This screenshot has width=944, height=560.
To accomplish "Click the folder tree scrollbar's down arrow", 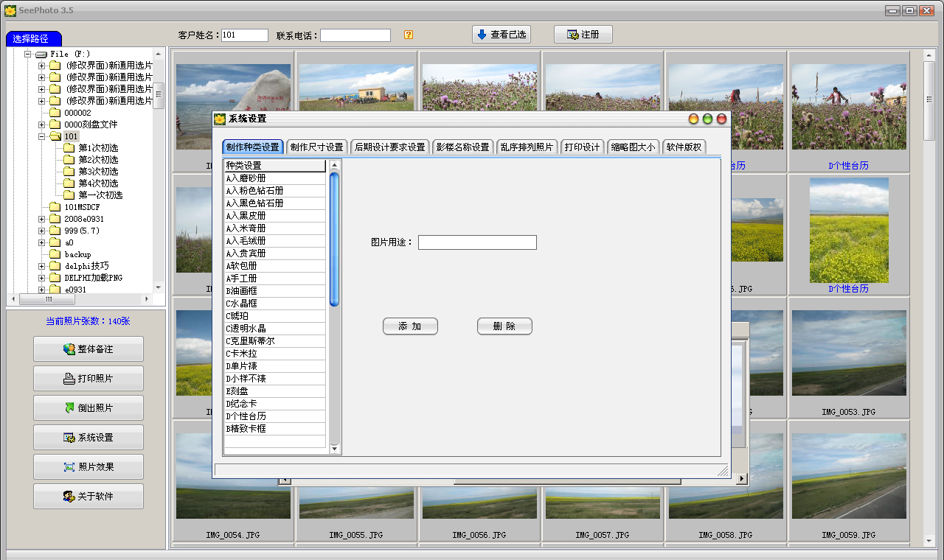I will click(159, 287).
